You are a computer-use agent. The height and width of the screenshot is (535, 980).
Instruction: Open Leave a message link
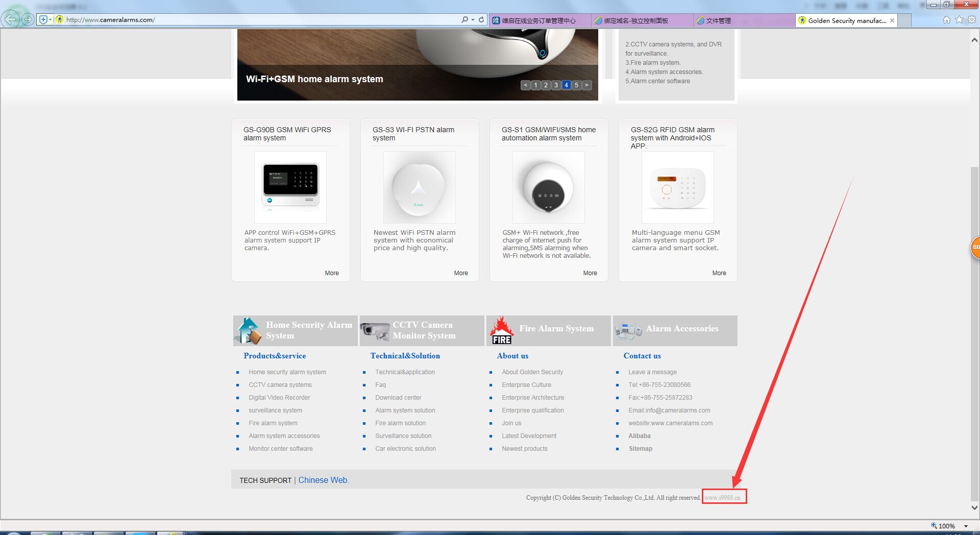coord(652,372)
